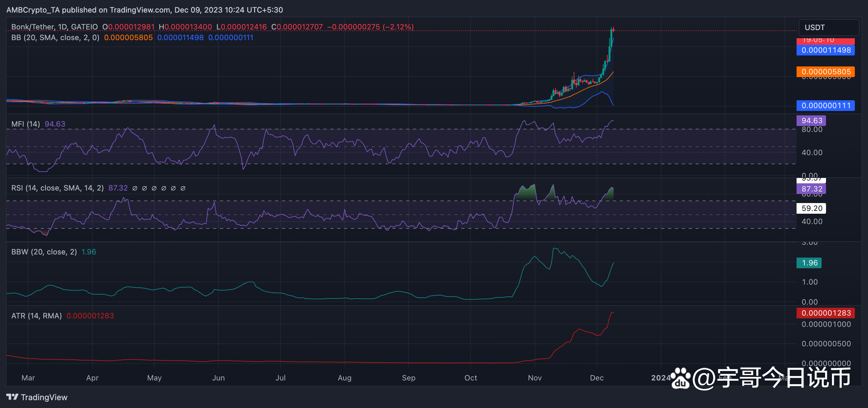Click the RSI 87.32 legend value

118,188
